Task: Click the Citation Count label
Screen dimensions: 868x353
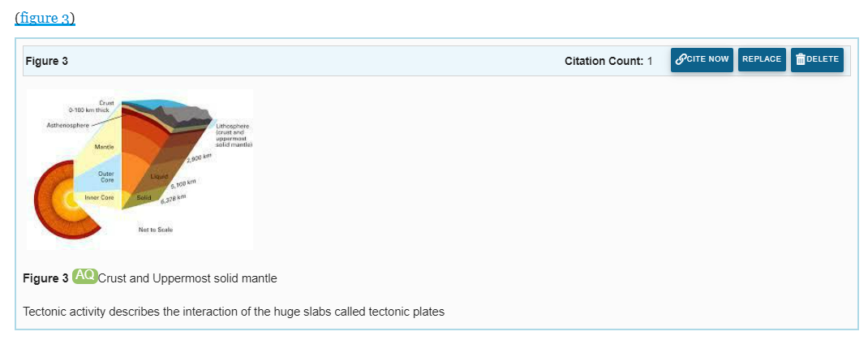Action: pos(604,61)
